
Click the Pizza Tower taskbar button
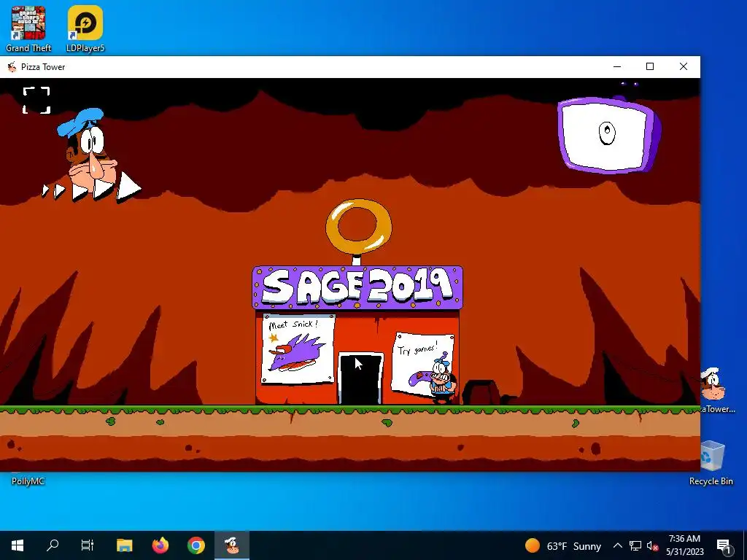232,545
